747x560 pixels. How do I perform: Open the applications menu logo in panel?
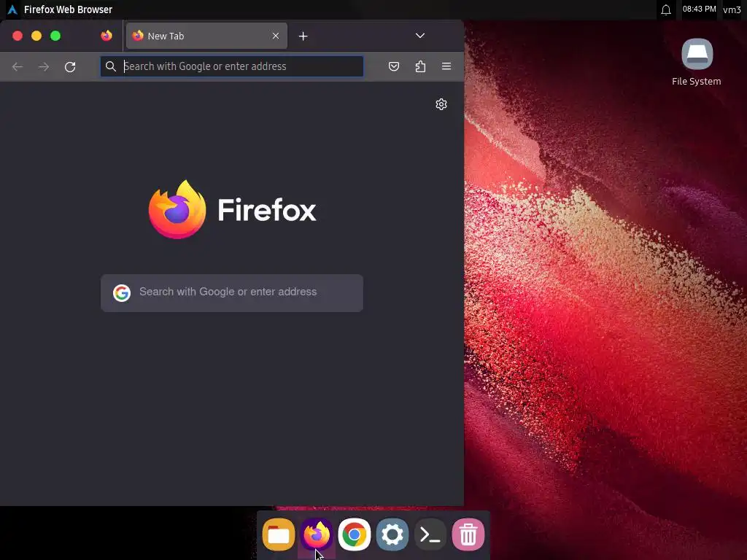coord(12,9)
